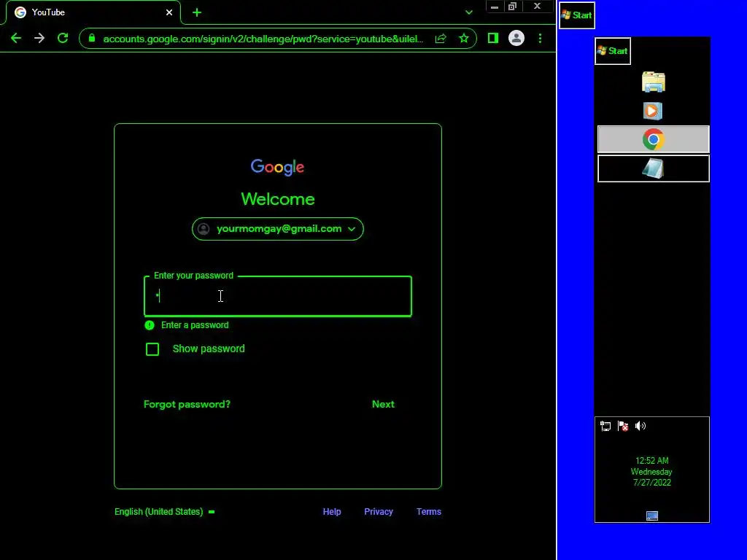Click the lock icon in the address bar
This screenshot has height=560, width=747.
(x=92, y=38)
